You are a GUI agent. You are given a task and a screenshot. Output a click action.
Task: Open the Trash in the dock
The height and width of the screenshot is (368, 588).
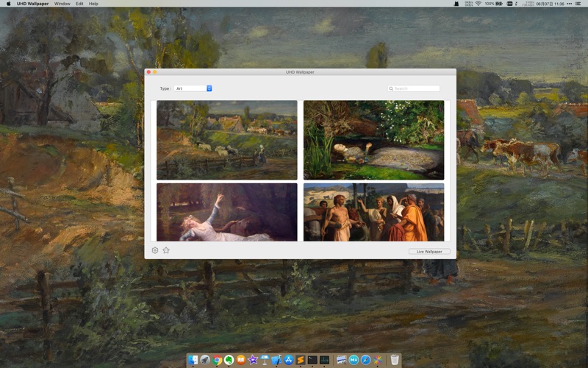click(395, 360)
